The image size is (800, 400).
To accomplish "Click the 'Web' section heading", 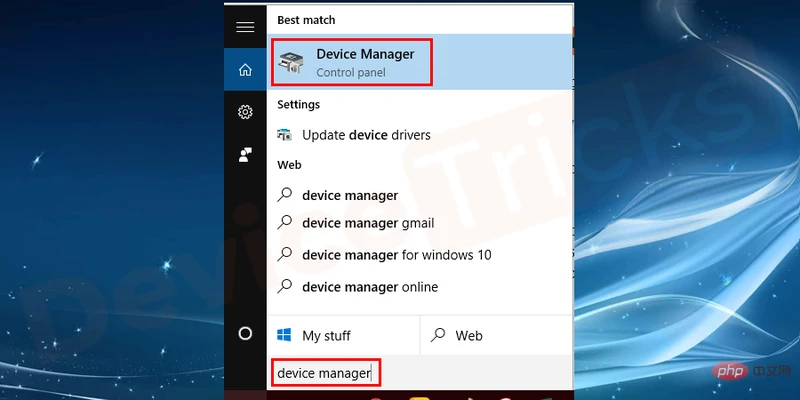I will click(x=289, y=165).
